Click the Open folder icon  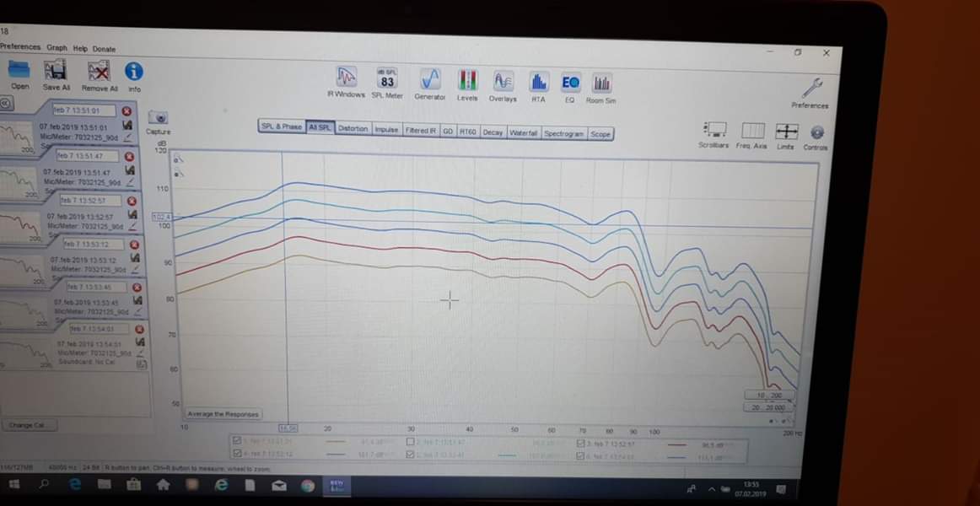(19, 69)
